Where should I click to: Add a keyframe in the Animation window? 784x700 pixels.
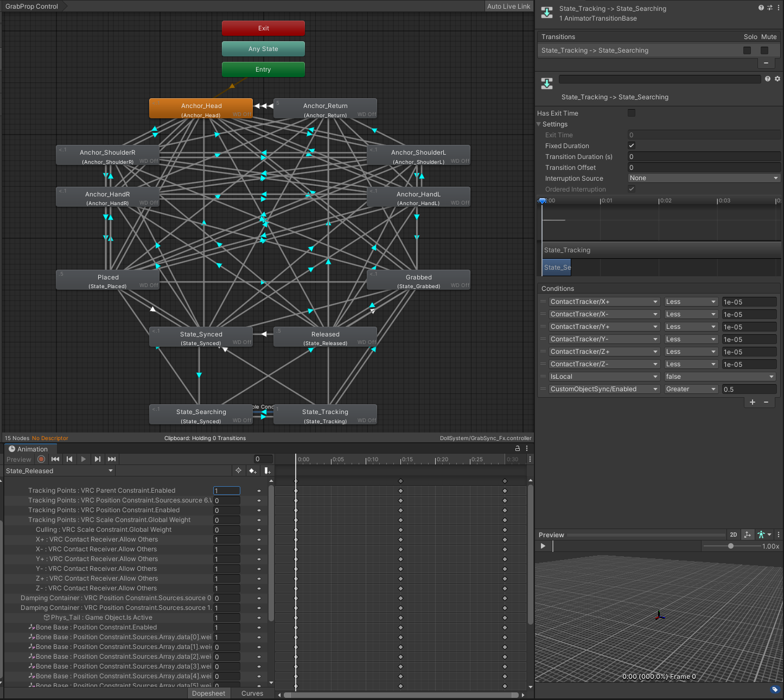(x=253, y=470)
